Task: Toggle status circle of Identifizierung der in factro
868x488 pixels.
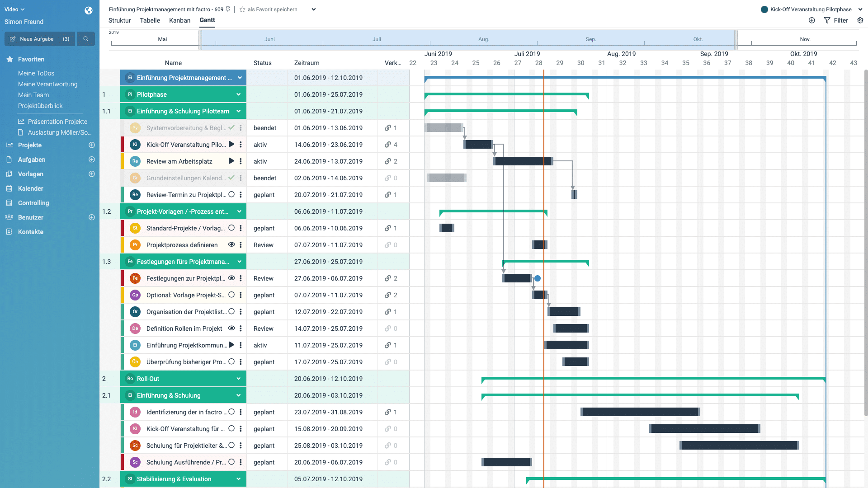Action: click(231, 412)
